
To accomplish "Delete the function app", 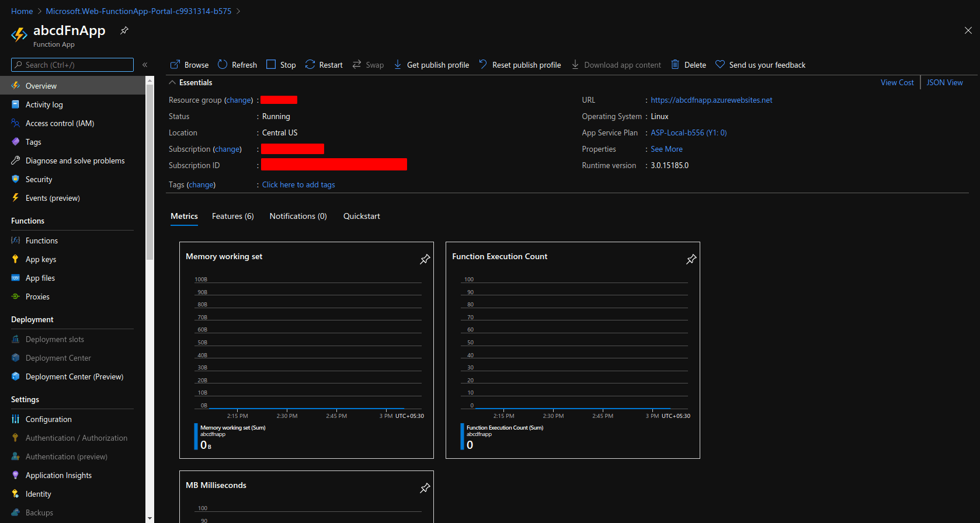I will 689,65.
